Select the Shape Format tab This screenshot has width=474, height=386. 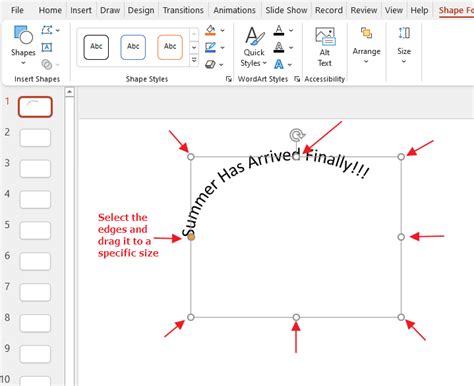(456, 10)
